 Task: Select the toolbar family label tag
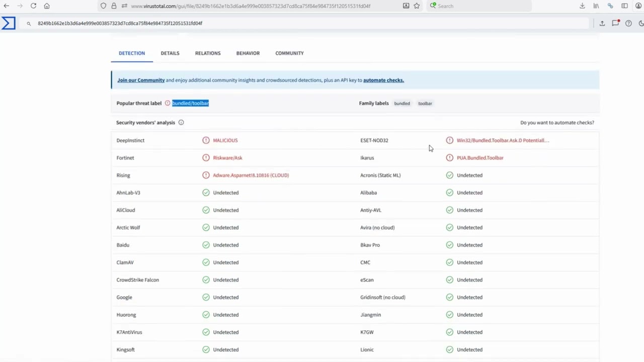point(425,104)
